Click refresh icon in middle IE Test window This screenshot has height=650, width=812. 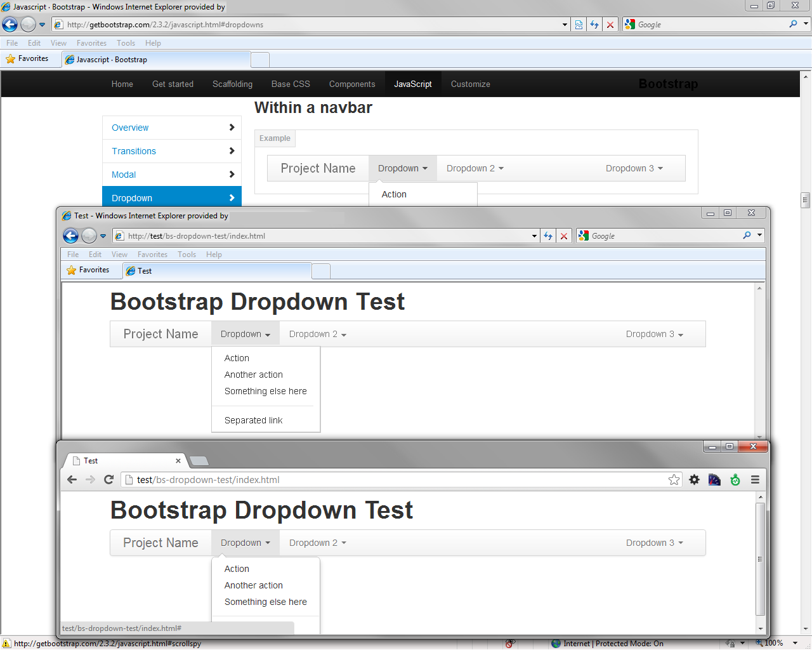tap(548, 236)
